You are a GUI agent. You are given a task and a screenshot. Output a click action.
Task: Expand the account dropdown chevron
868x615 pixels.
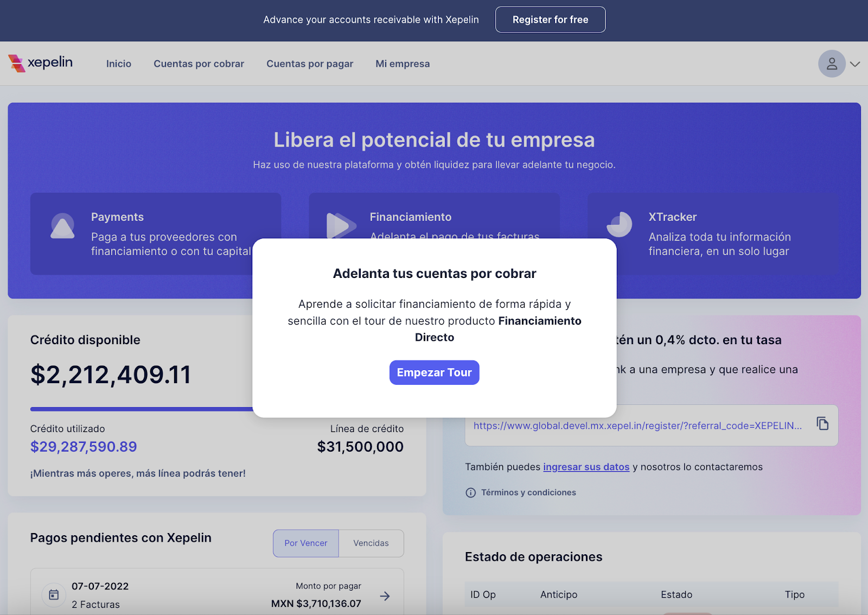coord(855,64)
